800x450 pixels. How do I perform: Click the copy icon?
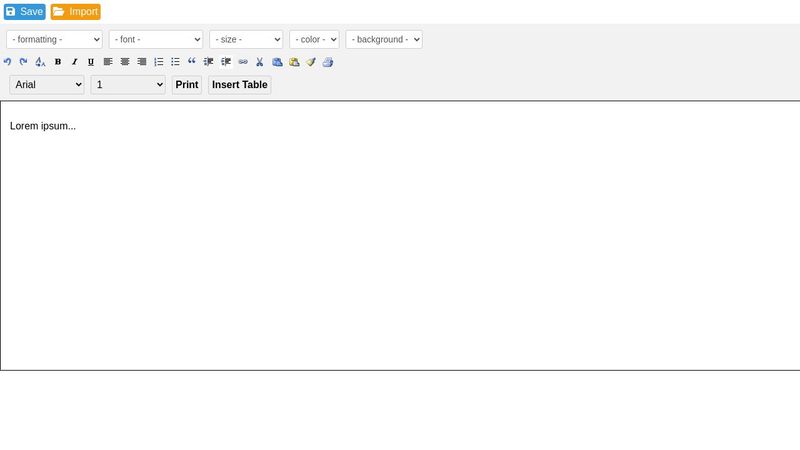point(277,62)
